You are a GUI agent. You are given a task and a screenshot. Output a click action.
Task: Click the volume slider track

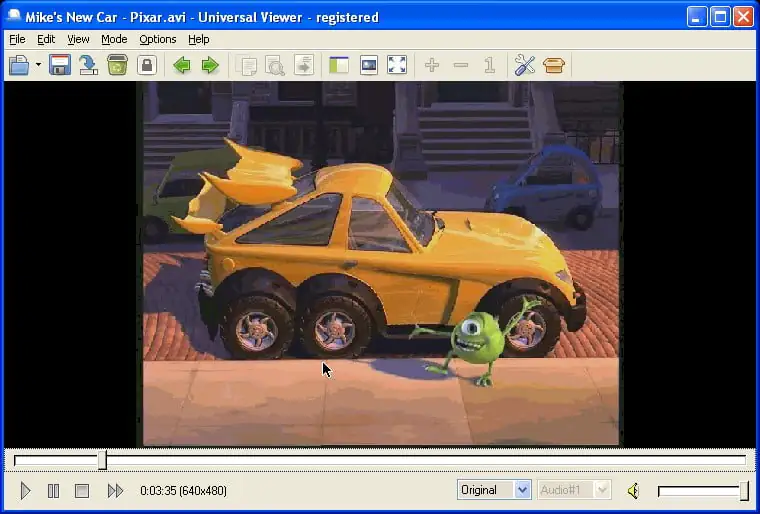[698, 491]
